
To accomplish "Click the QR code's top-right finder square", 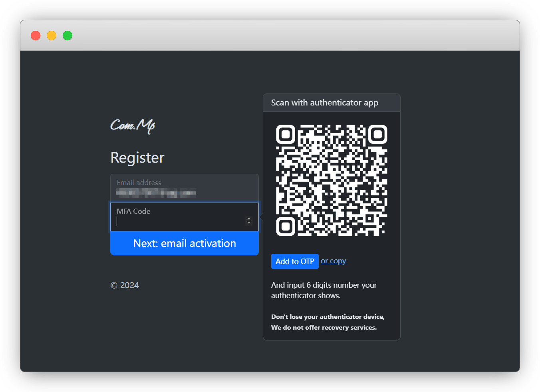I will [377, 134].
